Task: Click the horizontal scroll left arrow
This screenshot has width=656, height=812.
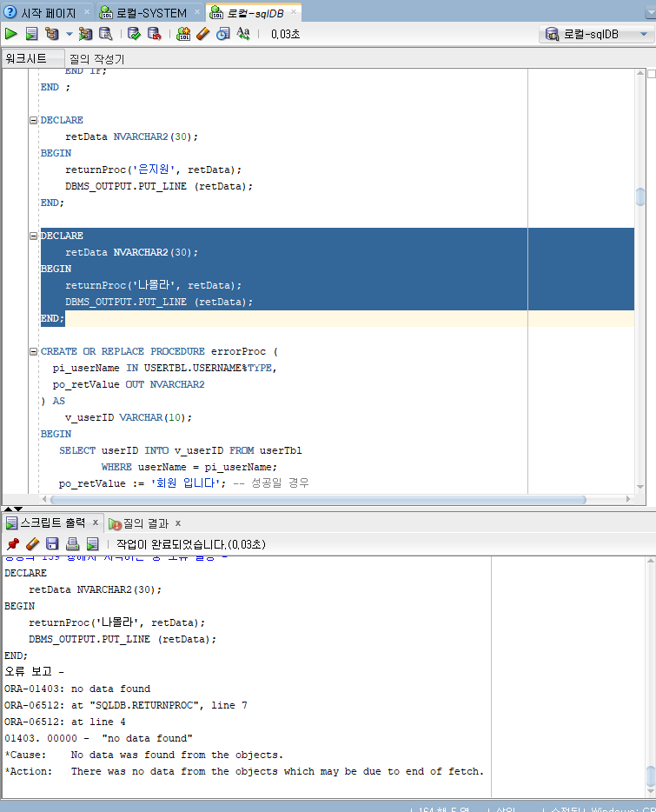Action: point(44,499)
